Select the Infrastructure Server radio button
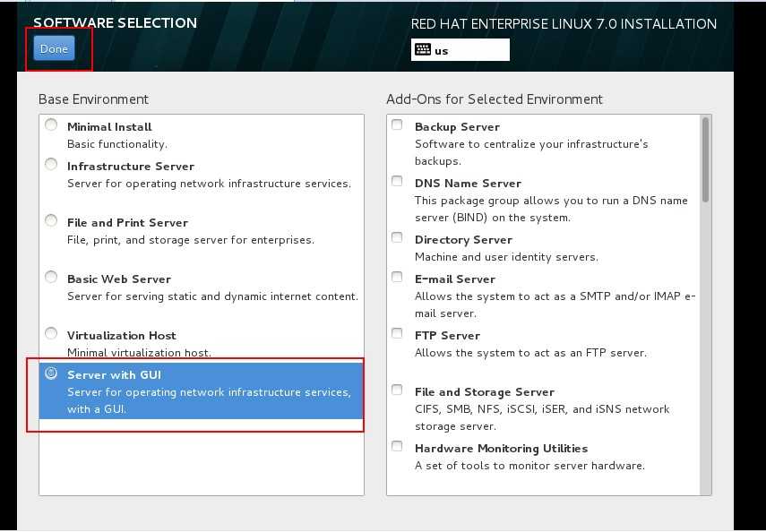The image size is (766, 532). pyautogui.click(x=51, y=165)
